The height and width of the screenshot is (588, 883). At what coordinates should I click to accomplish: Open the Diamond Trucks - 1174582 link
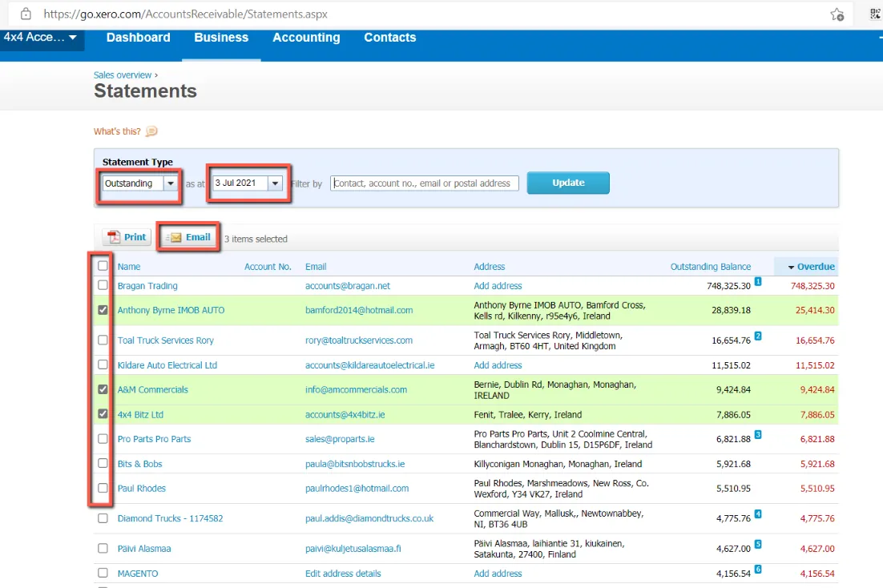170,518
